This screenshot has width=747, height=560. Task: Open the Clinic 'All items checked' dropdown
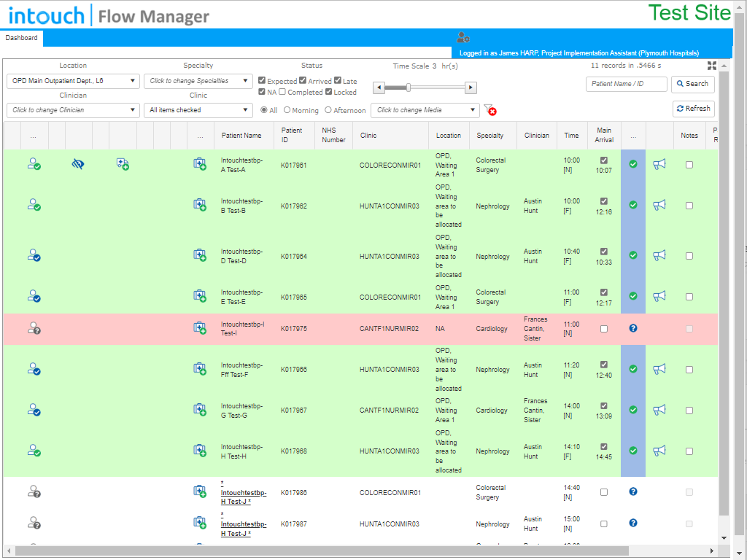coord(198,110)
